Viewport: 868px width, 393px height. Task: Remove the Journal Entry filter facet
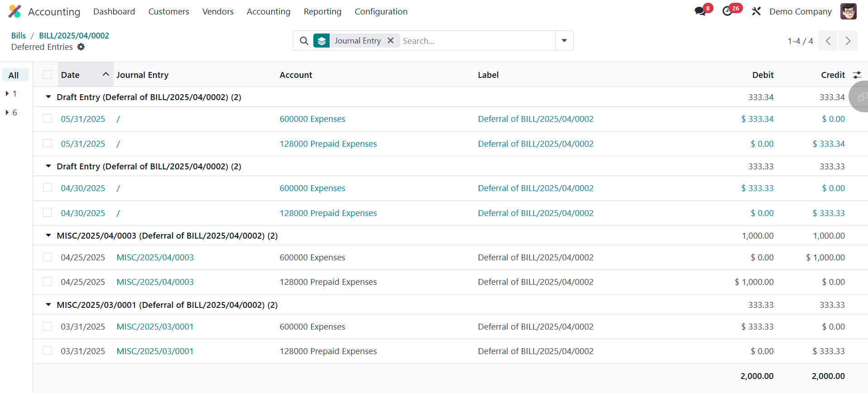[x=390, y=41]
